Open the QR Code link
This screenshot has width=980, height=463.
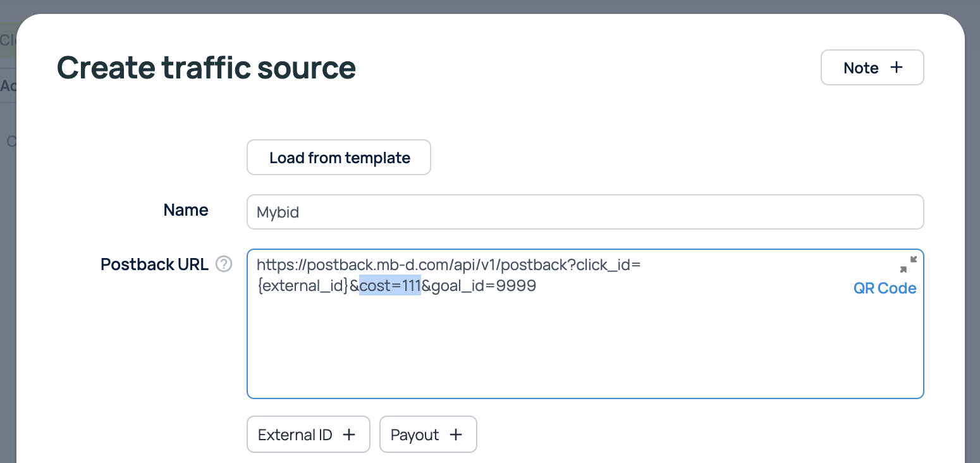[x=885, y=288]
